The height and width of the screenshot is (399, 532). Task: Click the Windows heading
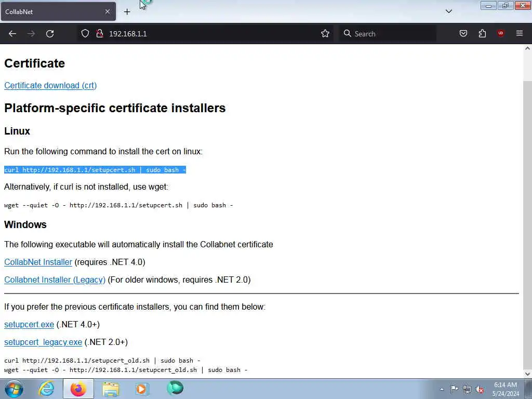coord(25,224)
